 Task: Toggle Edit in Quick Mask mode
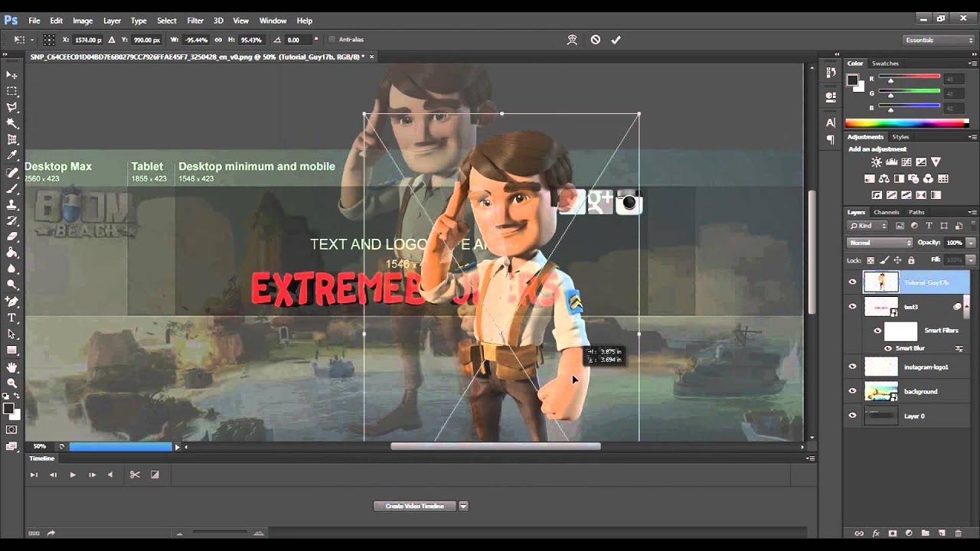(x=11, y=430)
